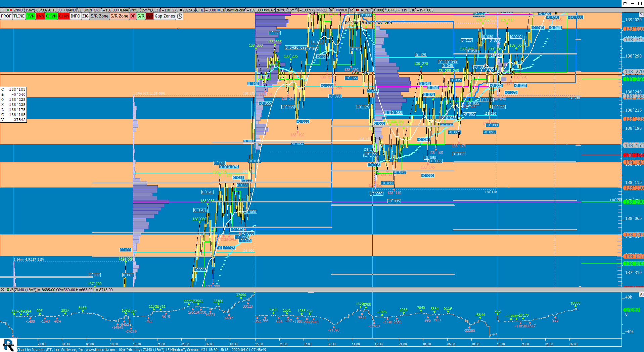The width and height of the screenshot is (644, 352).
Task: Click the green 138`005 price scale label
Action: 633,264
